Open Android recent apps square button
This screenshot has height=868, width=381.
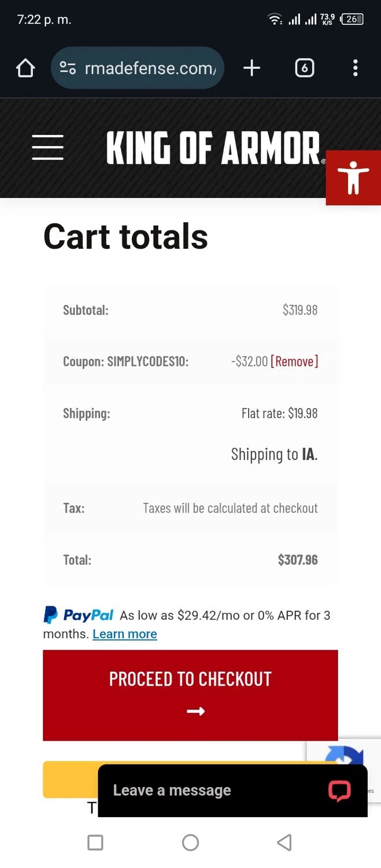95,843
